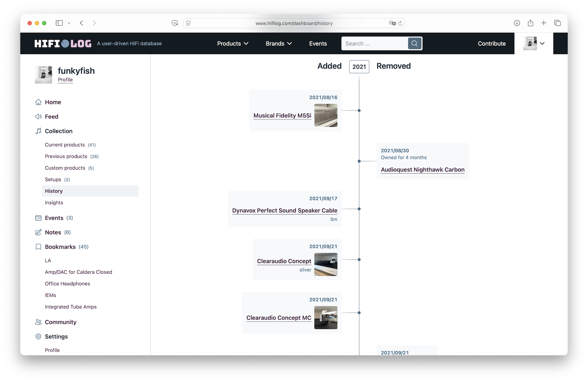Click the HiFiLog logo
This screenshot has height=382, width=588.
63,43
